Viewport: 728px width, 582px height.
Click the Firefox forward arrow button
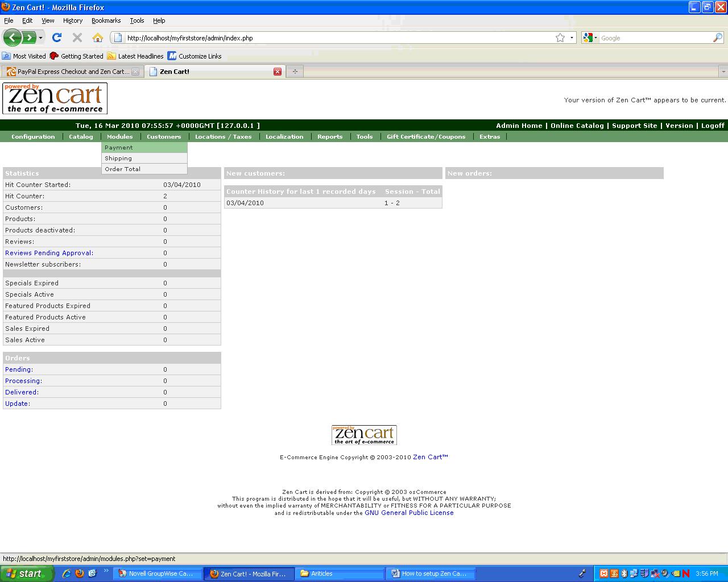click(x=28, y=38)
